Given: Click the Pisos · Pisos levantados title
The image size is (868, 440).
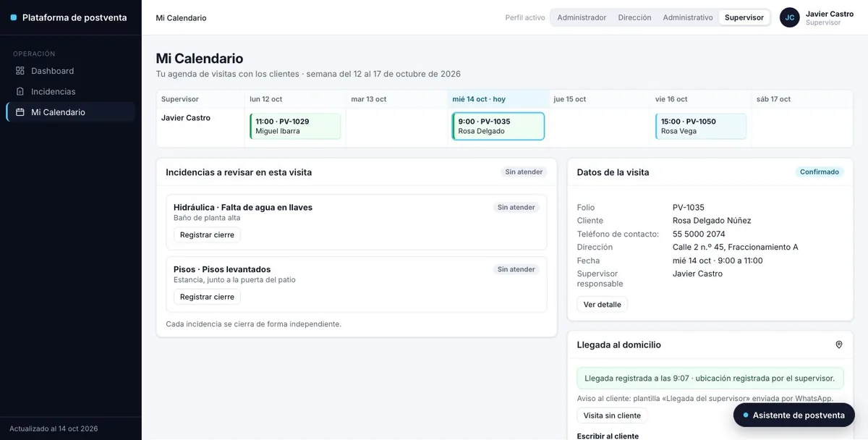Looking at the screenshot, I should coord(222,270).
